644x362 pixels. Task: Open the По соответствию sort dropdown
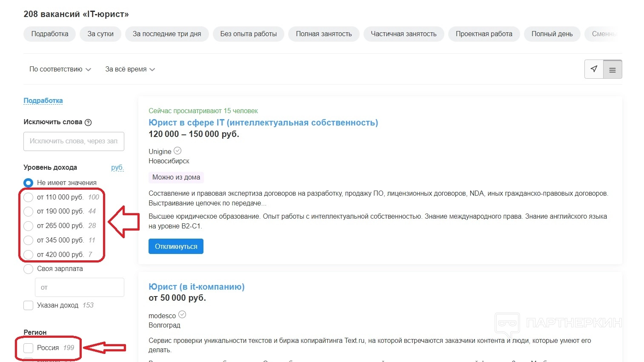(x=60, y=69)
